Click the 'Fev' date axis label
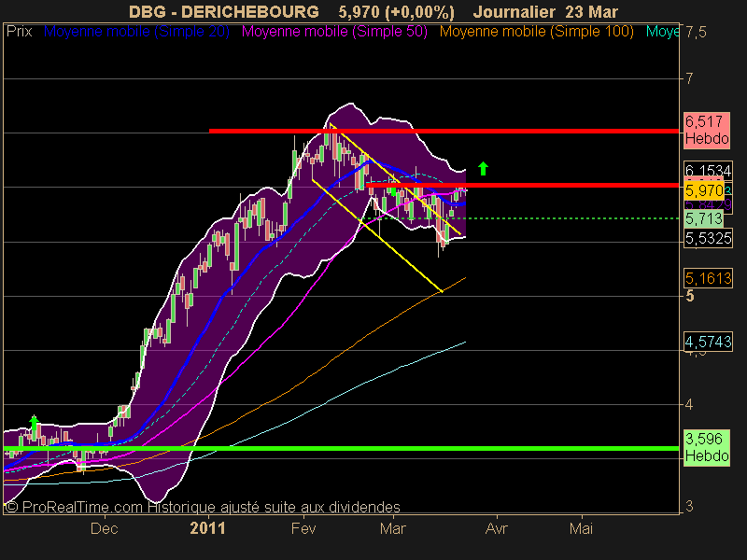The width and height of the screenshot is (747, 560). pos(303,528)
